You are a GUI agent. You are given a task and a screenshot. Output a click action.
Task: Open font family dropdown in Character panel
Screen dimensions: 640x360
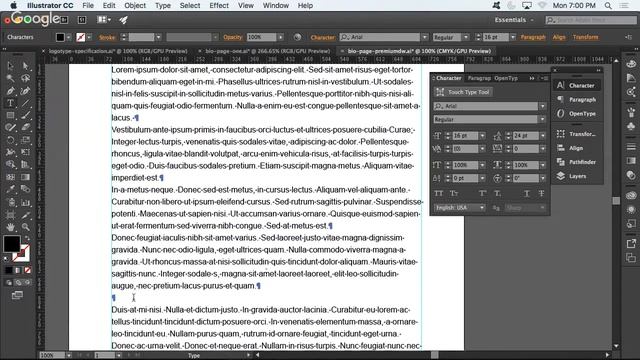[x=542, y=106]
